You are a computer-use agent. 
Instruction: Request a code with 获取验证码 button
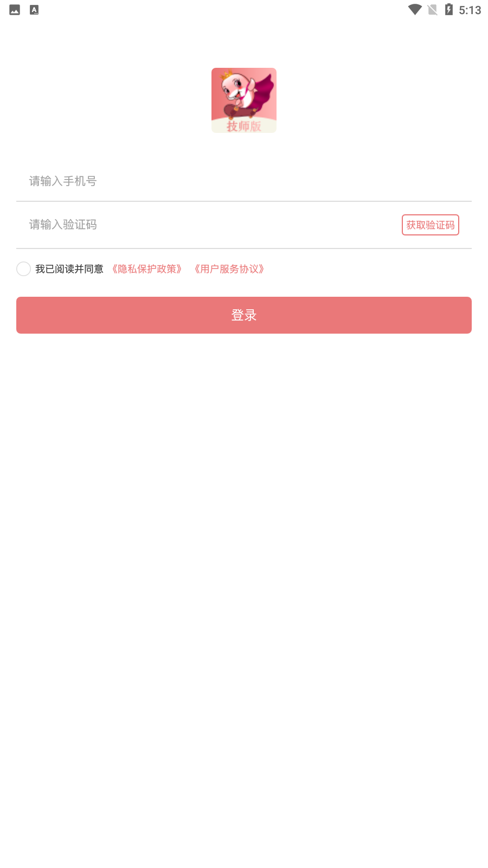(x=431, y=225)
